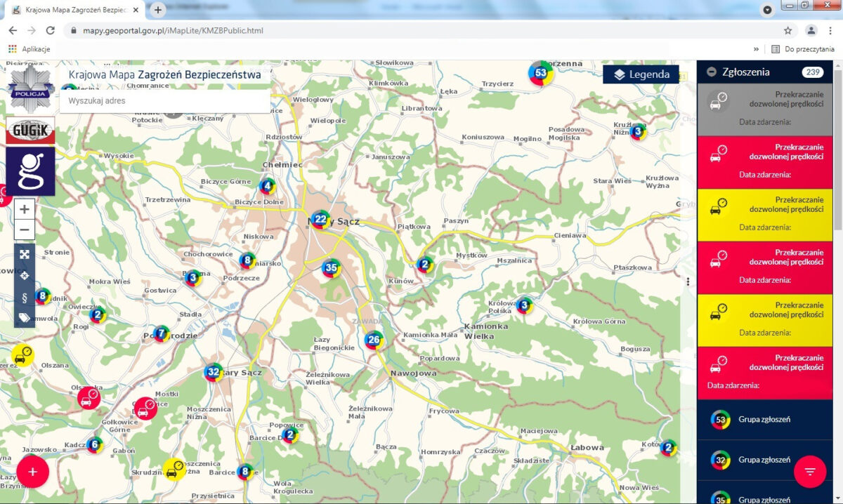This screenshot has height=504, width=843.
Task: Select Grupa zgłoszeń with 53 reports
Action: pyautogui.click(x=764, y=420)
